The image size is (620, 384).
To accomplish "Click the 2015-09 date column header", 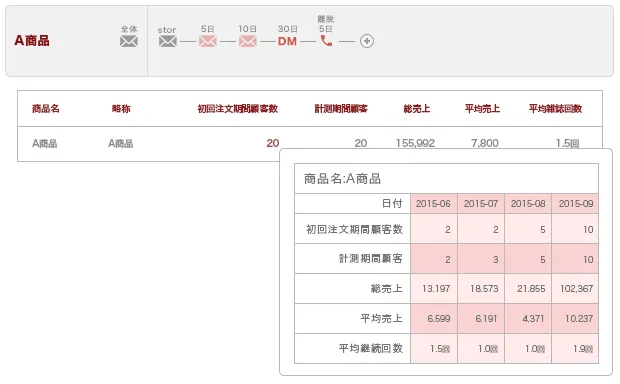I will (x=575, y=204).
